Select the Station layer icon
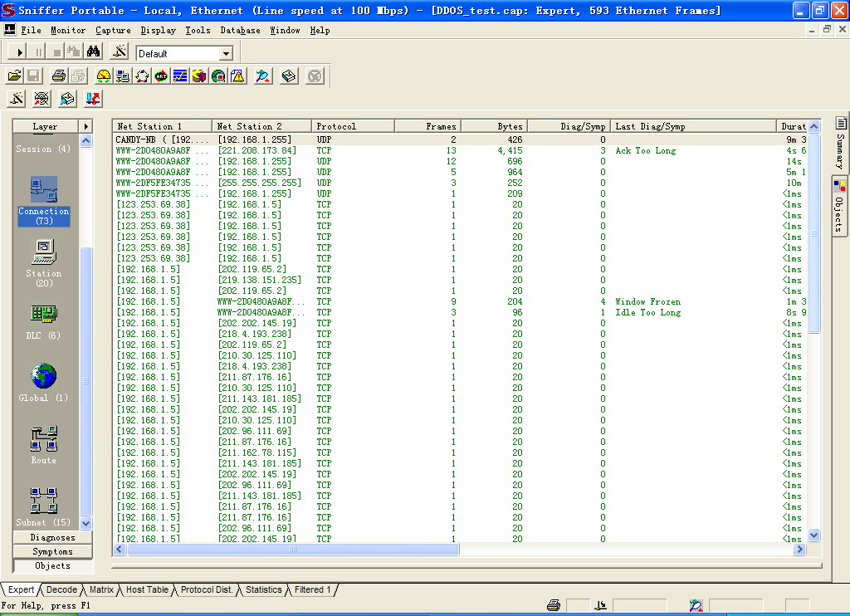Screen dimensions: 850x616 pyautogui.click(x=43, y=252)
